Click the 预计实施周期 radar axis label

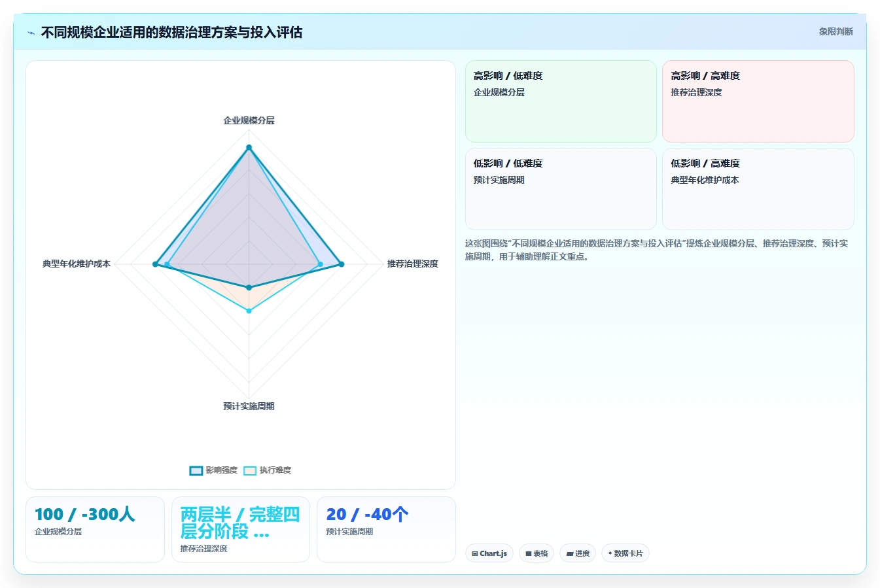249,406
